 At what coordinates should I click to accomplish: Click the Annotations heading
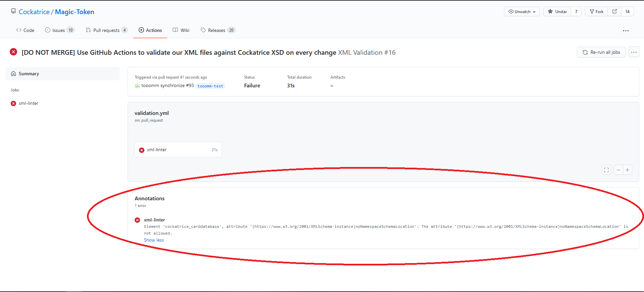[x=150, y=199]
